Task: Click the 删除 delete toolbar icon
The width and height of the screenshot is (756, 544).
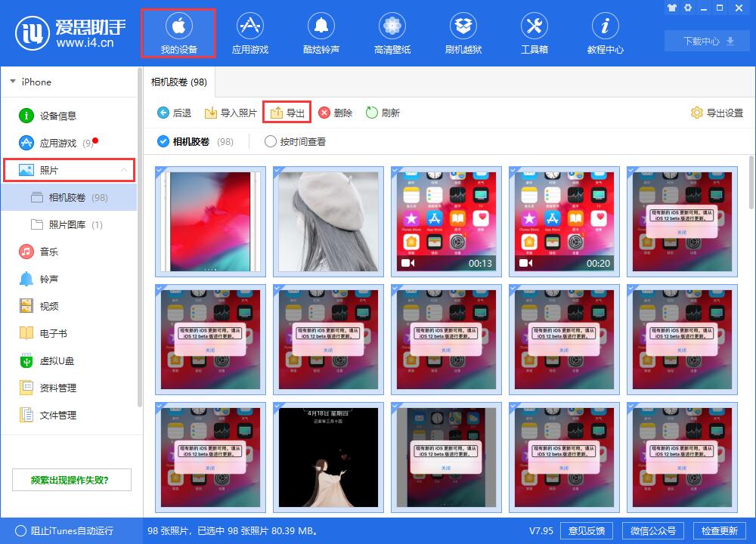Action: point(335,113)
